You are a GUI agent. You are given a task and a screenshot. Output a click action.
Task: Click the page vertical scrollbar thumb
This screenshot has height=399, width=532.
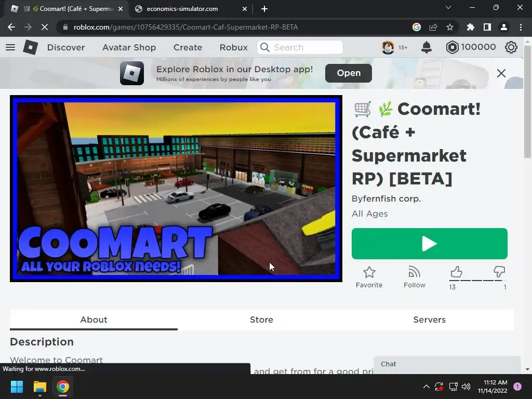click(x=527, y=101)
